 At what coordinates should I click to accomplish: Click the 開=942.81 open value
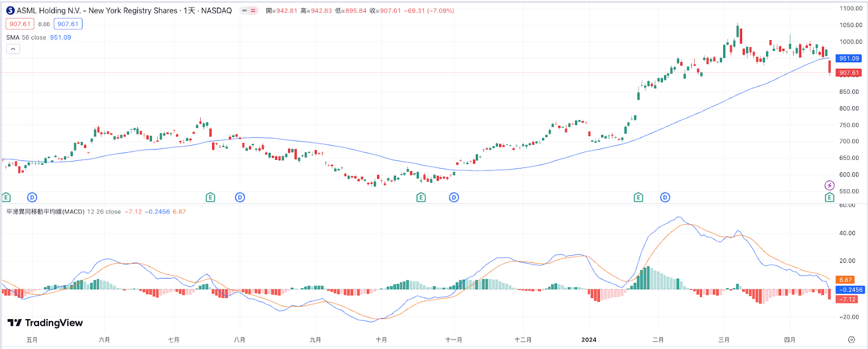coord(282,11)
